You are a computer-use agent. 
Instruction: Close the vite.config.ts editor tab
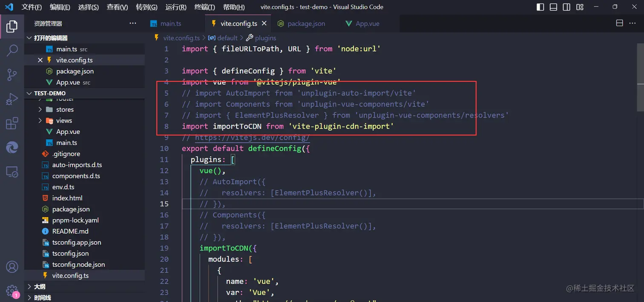pos(264,23)
